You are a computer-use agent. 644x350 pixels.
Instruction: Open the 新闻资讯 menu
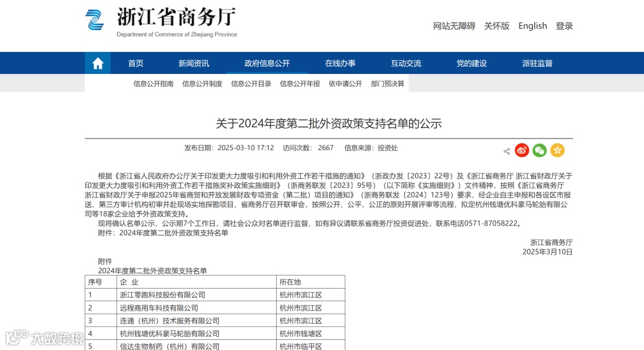tap(193, 63)
